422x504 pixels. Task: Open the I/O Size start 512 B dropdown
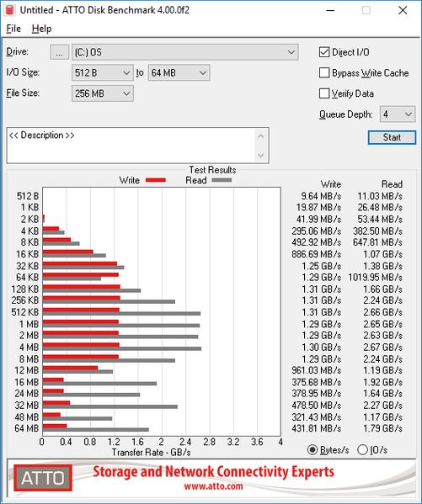coord(103,73)
